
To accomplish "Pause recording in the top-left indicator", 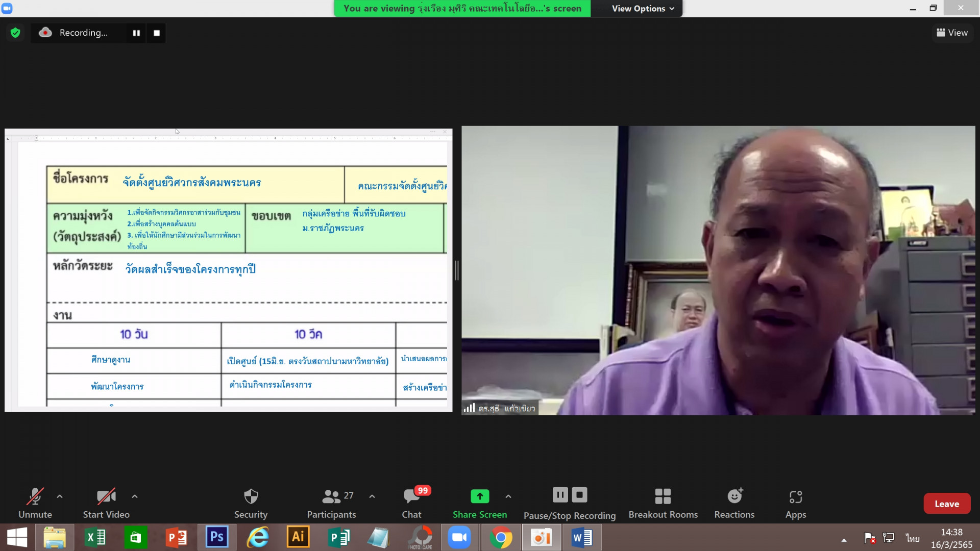I will click(136, 33).
